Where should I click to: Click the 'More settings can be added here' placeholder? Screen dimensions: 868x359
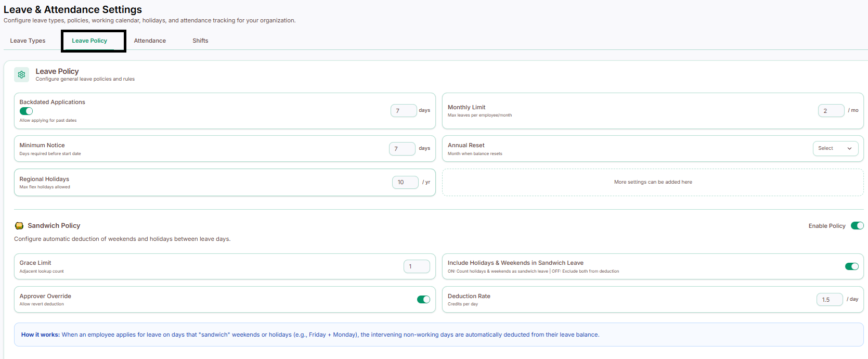653,182
